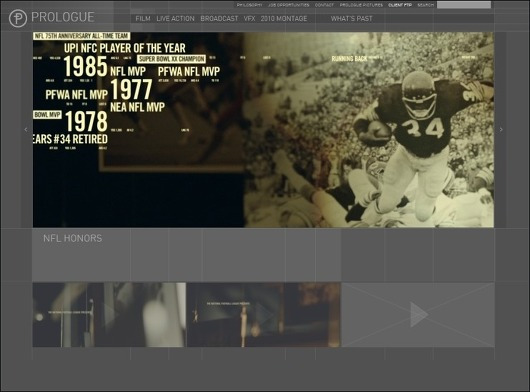Click the NFL HONORS title text
Image resolution: width=530 pixels, height=392 pixels.
pos(72,238)
